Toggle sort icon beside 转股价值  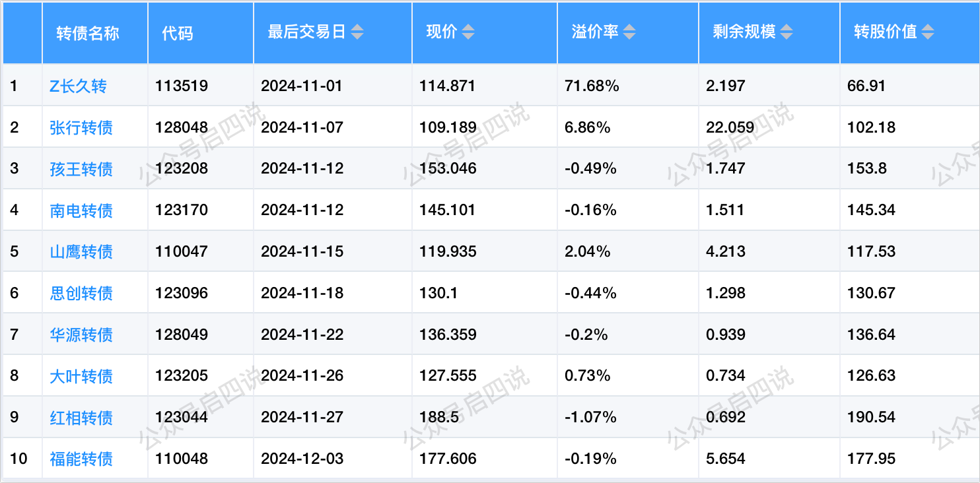point(928,32)
